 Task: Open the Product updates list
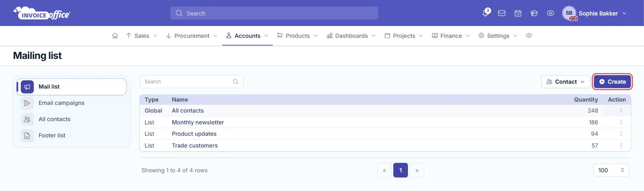point(194,134)
